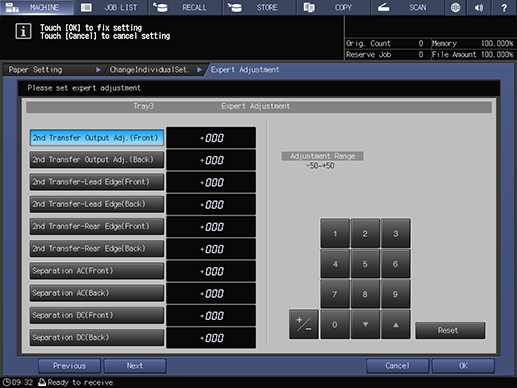
Task: Confirm settings with OK button
Action: (x=463, y=366)
